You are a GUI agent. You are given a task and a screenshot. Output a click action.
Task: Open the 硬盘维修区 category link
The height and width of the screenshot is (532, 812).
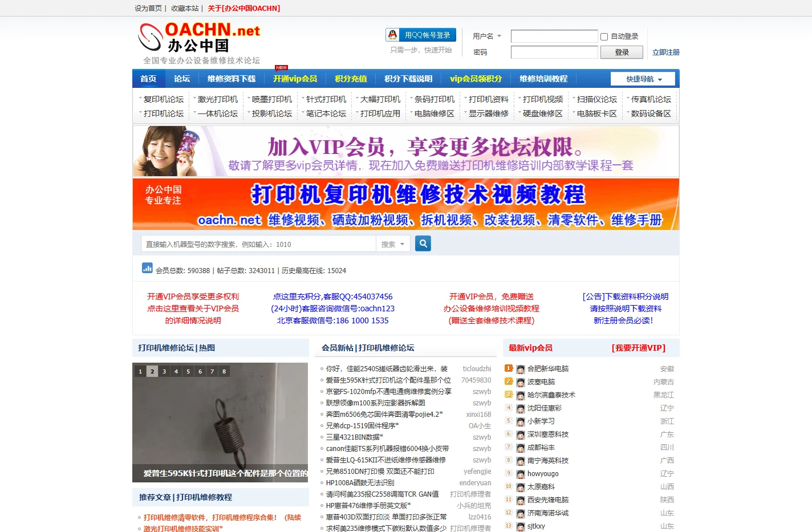(543, 113)
